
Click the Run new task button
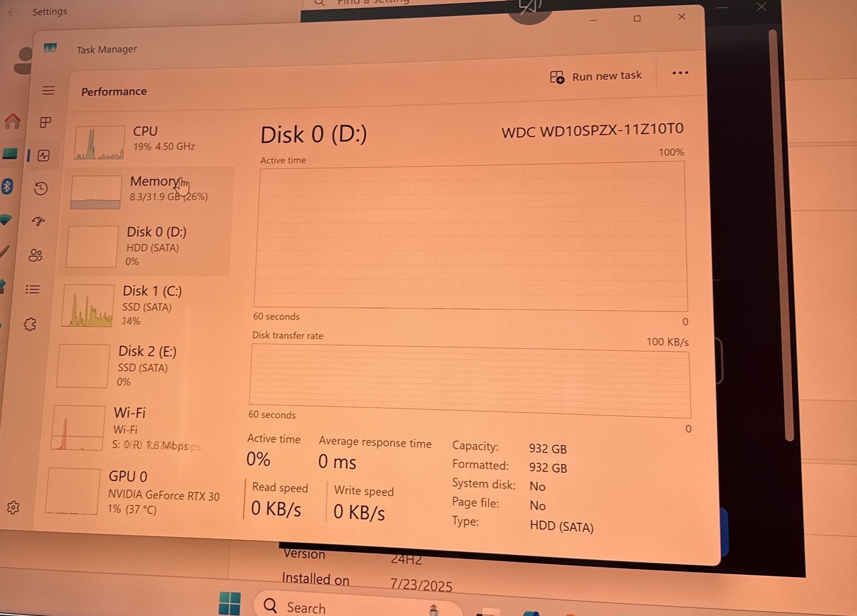[596, 77]
